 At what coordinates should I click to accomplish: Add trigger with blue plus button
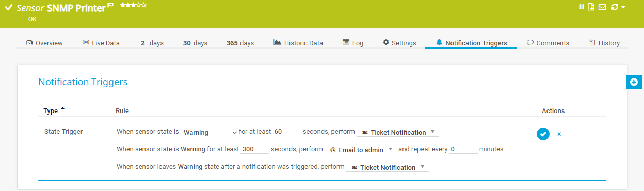[634, 82]
